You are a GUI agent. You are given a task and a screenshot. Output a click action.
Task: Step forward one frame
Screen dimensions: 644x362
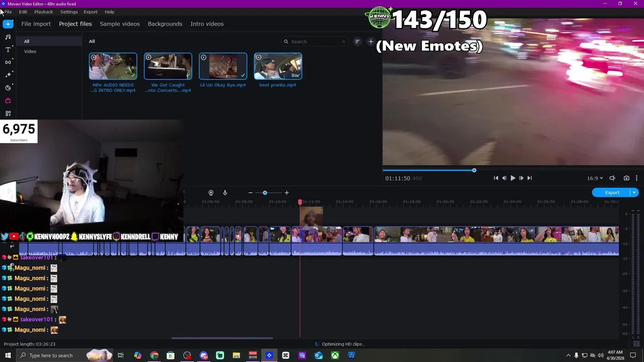pyautogui.click(x=521, y=178)
